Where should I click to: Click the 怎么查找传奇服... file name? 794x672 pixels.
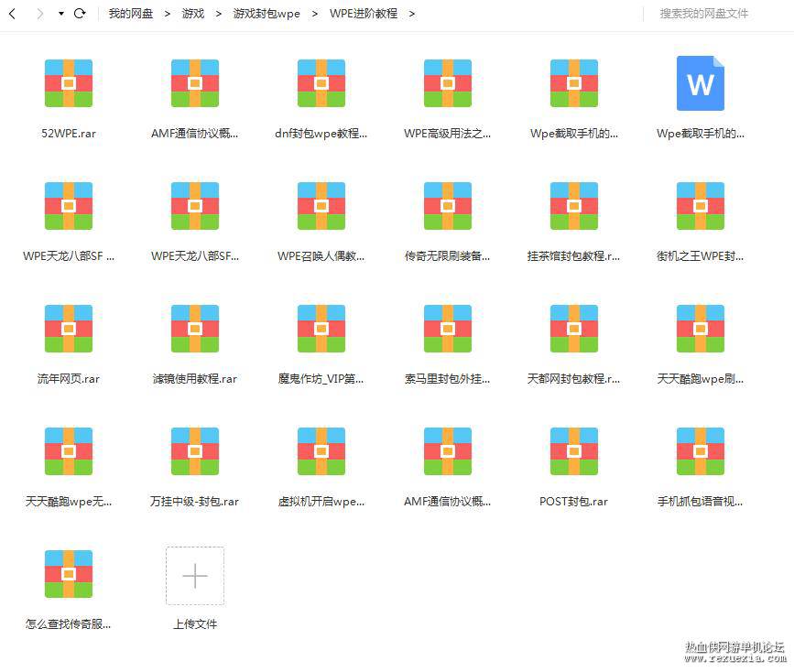(69, 623)
